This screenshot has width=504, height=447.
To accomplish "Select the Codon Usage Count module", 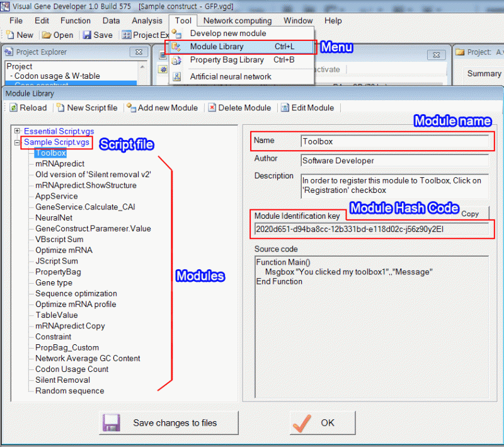I will pos(72,369).
